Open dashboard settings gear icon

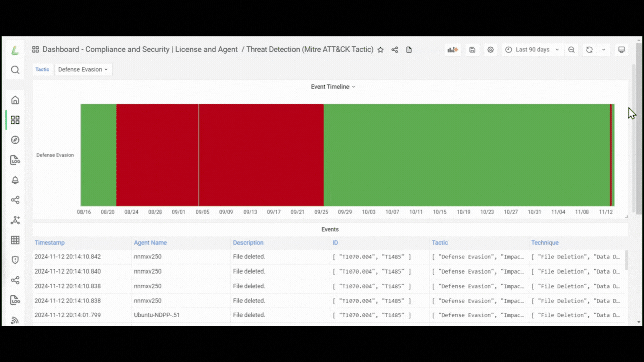coord(490,50)
